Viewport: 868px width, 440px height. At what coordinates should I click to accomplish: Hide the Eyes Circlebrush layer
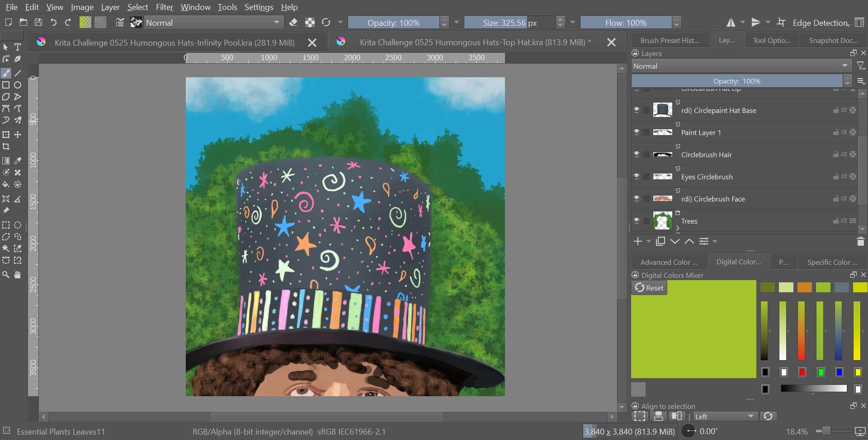(637, 177)
